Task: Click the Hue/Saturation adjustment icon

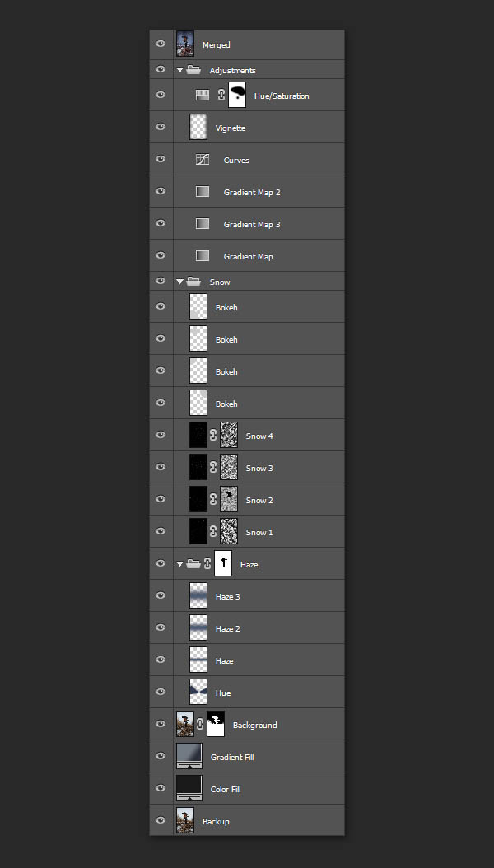Action: [202, 96]
